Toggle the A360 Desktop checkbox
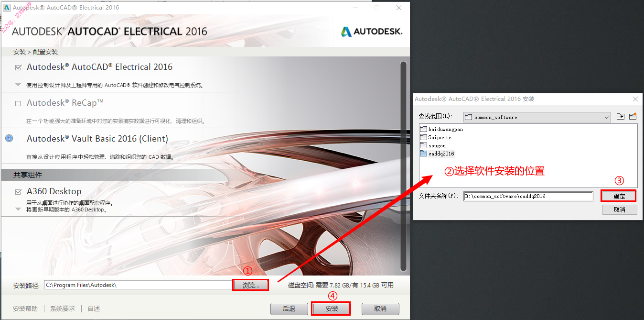This screenshot has width=644, height=320. pyautogui.click(x=18, y=192)
